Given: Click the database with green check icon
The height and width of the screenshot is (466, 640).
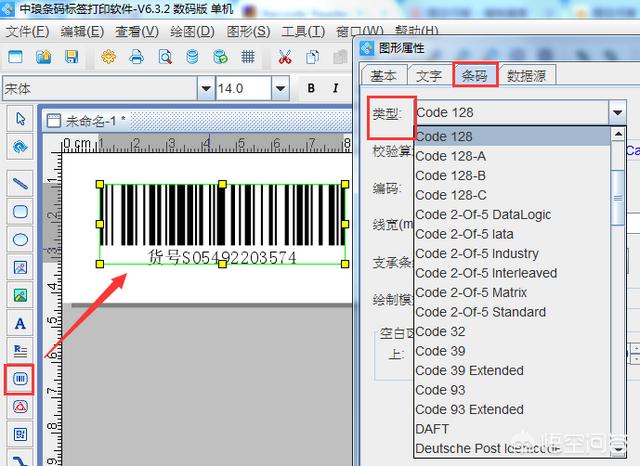Looking at the screenshot, I should click(x=220, y=56).
